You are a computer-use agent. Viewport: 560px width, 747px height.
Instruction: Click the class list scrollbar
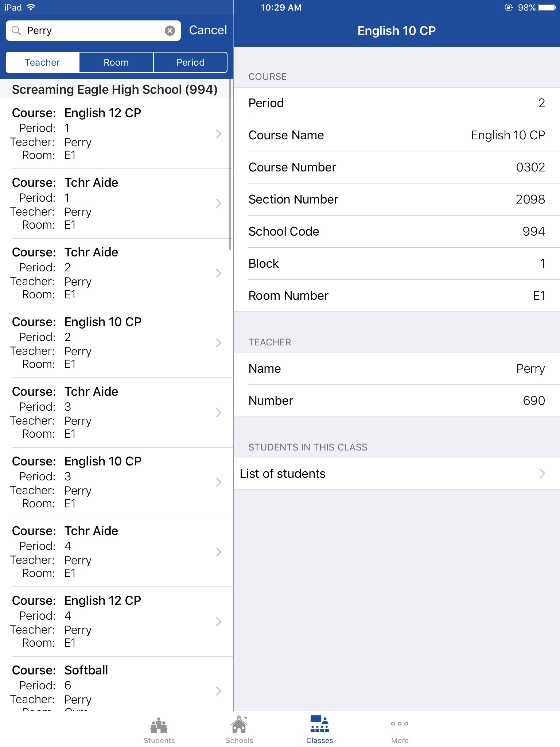[x=230, y=164]
